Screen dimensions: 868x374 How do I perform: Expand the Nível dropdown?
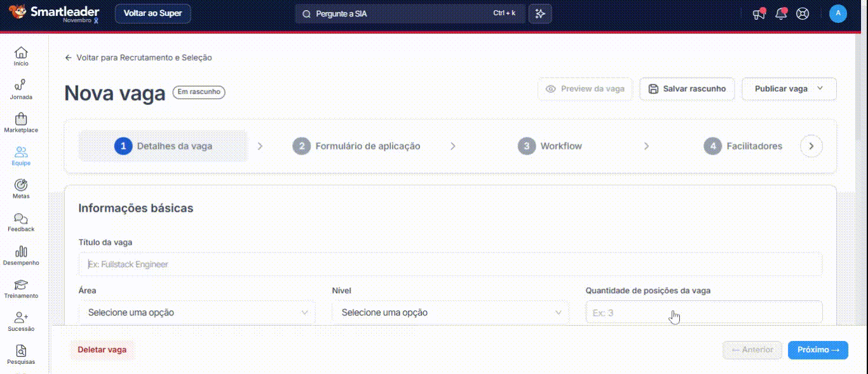pos(451,312)
